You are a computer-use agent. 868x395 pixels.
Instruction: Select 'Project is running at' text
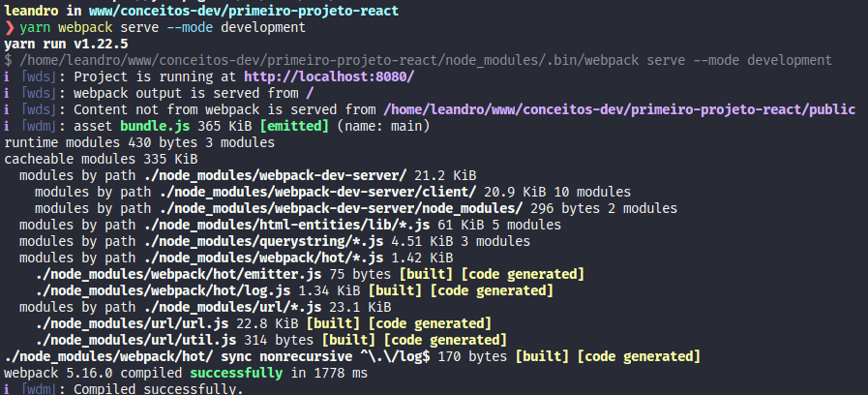click(155, 76)
